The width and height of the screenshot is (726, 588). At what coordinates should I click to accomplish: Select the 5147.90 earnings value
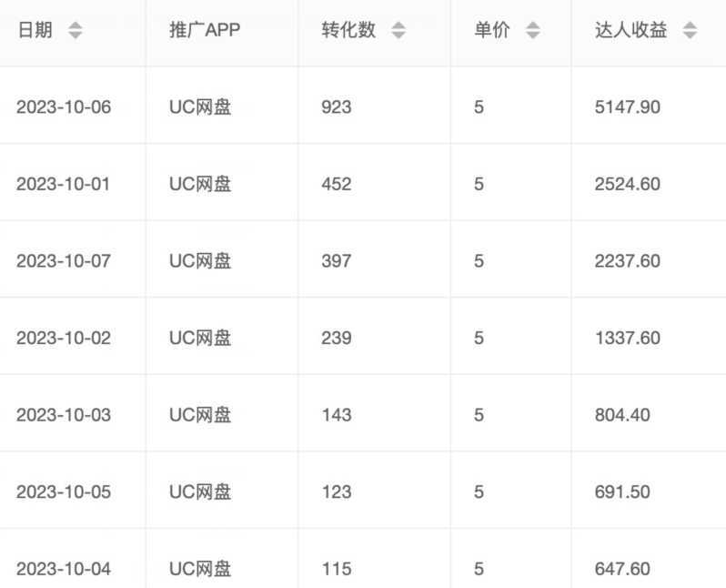tap(628, 107)
